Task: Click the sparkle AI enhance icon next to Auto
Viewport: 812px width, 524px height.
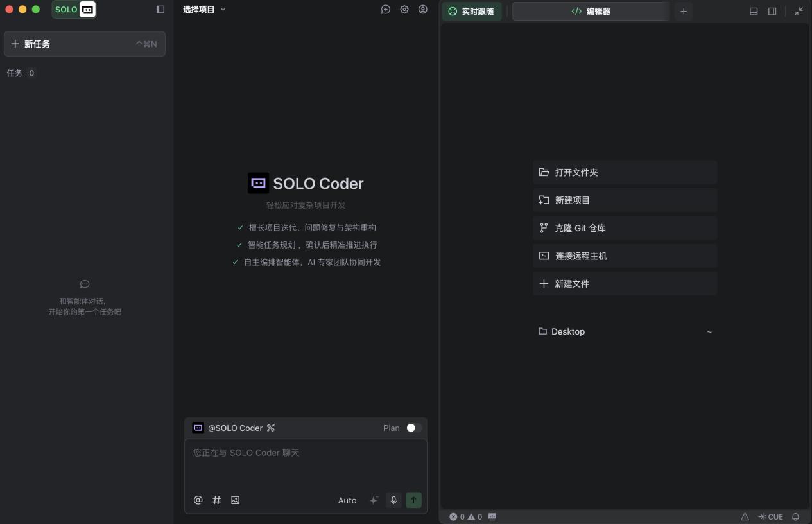Action: (374, 500)
